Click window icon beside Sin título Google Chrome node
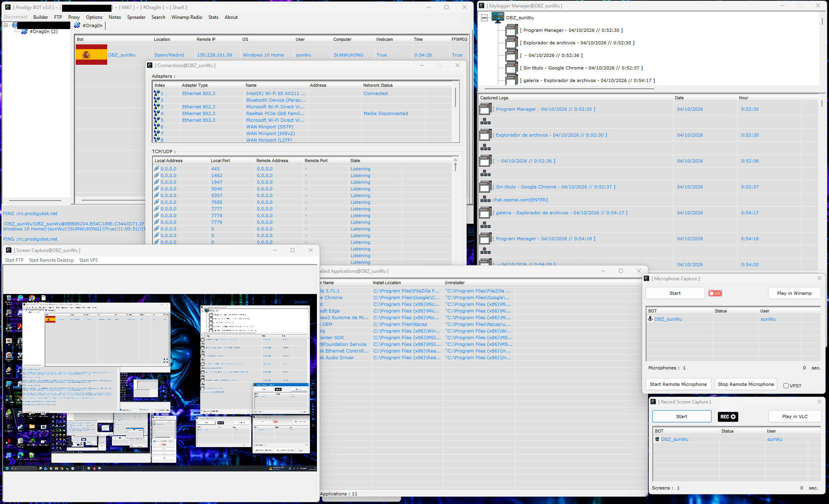This screenshot has width=829, height=504. point(511,68)
